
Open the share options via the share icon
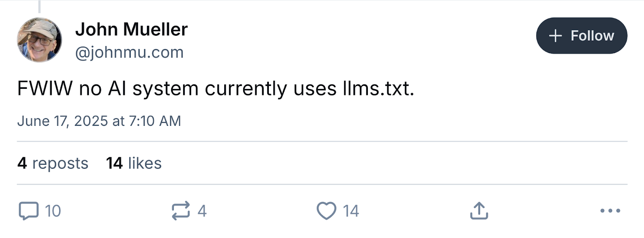coord(479,210)
